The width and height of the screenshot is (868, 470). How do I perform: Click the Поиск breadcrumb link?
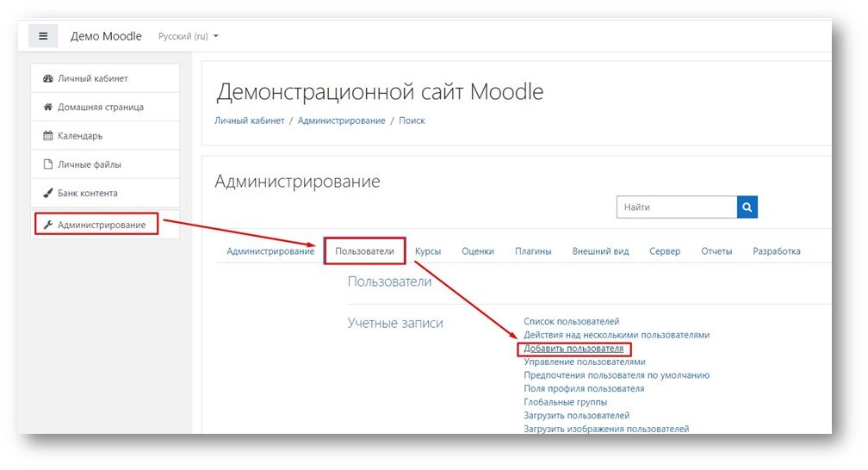pyautogui.click(x=412, y=121)
